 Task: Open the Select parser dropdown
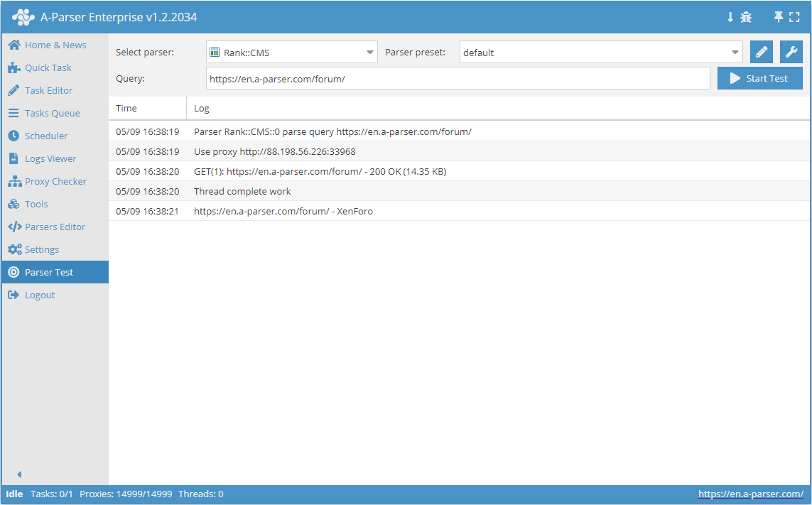[291, 53]
